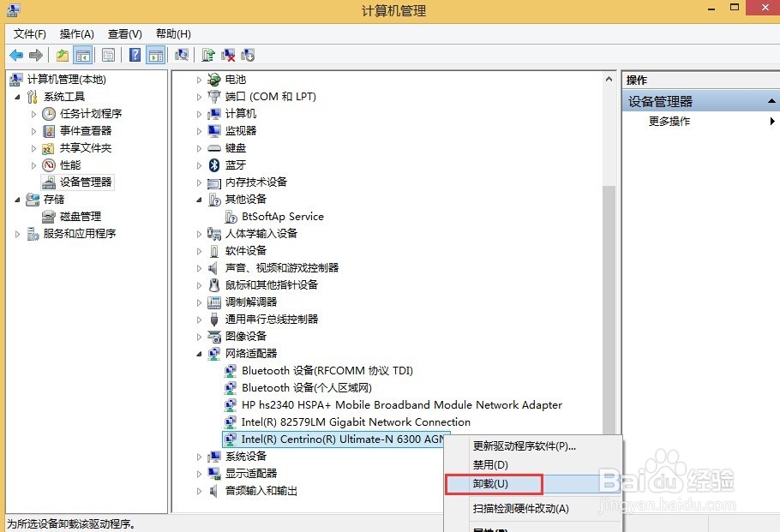The width and height of the screenshot is (780, 532).
Task: Click the 共享文件夹 icon
Action: pyautogui.click(x=48, y=148)
